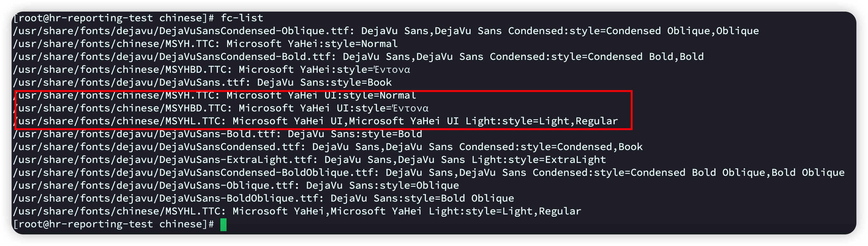This screenshot has height=246, width=868.
Task: Click the DejaVuSansCondensed-BoldOblique.ttf line
Action: (429, 173)
